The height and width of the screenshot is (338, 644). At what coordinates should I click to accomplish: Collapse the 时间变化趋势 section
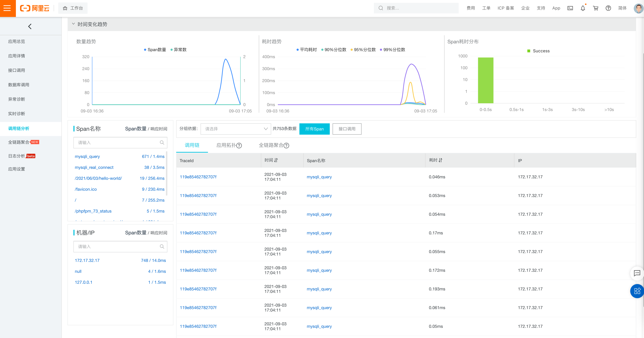pyautogui.click(x=73, y=24)
